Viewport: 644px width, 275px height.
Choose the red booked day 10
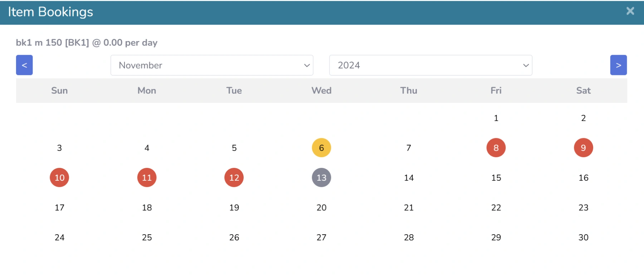[59, 177]
